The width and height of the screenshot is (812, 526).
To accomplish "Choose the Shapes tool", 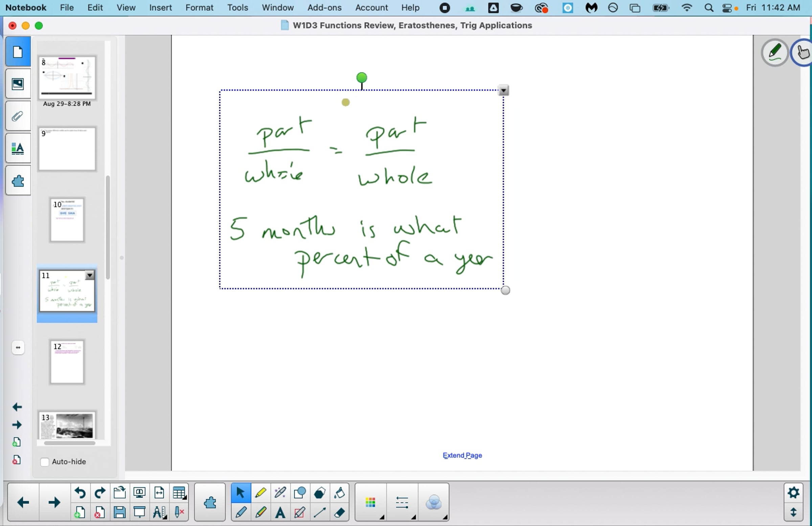I will [299, 493].
